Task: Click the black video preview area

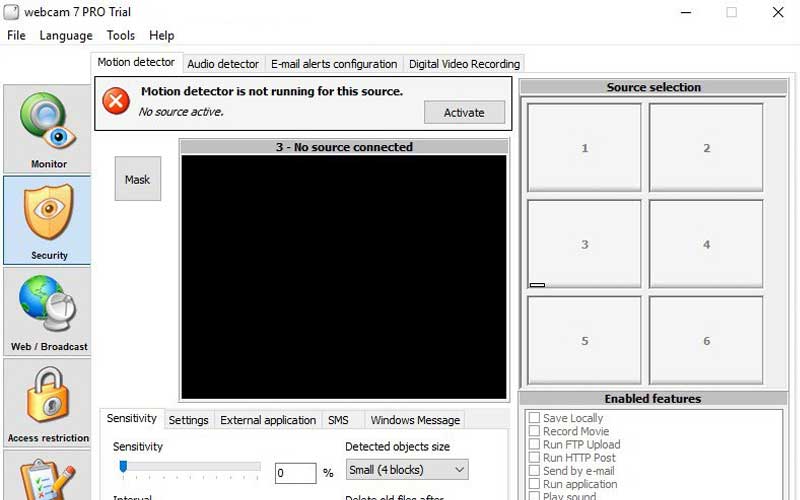Action: pos(344,277)
